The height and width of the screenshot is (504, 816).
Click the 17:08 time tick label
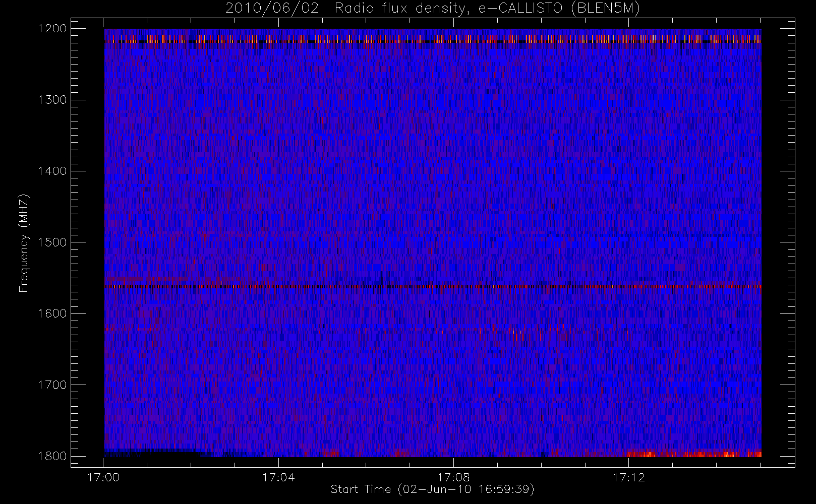(x=453, y=477)
